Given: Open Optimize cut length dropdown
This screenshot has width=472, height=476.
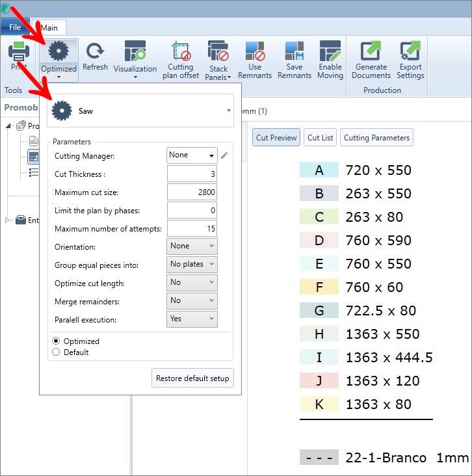Looking at the screenshot, I should tap(192, 283).
